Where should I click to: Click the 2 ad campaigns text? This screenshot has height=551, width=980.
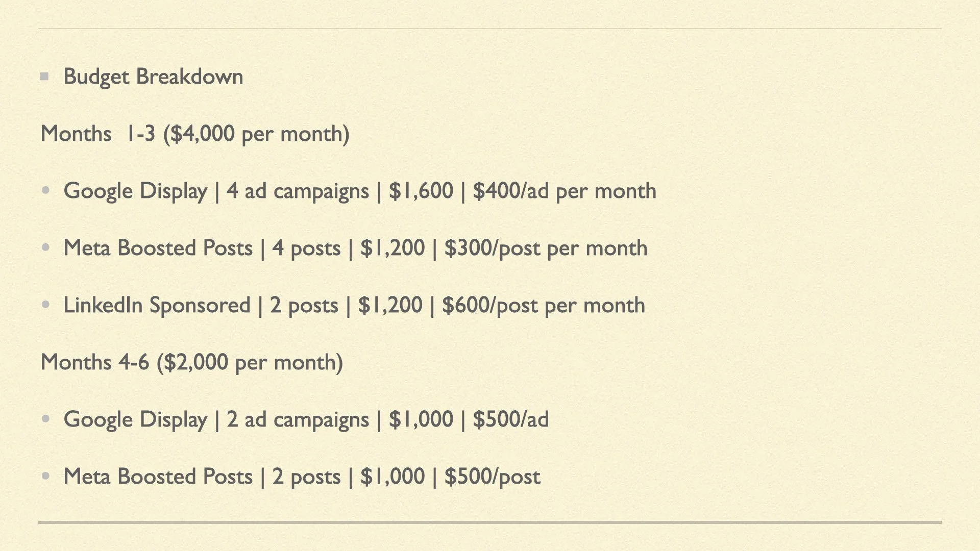[x=298, y=419]
